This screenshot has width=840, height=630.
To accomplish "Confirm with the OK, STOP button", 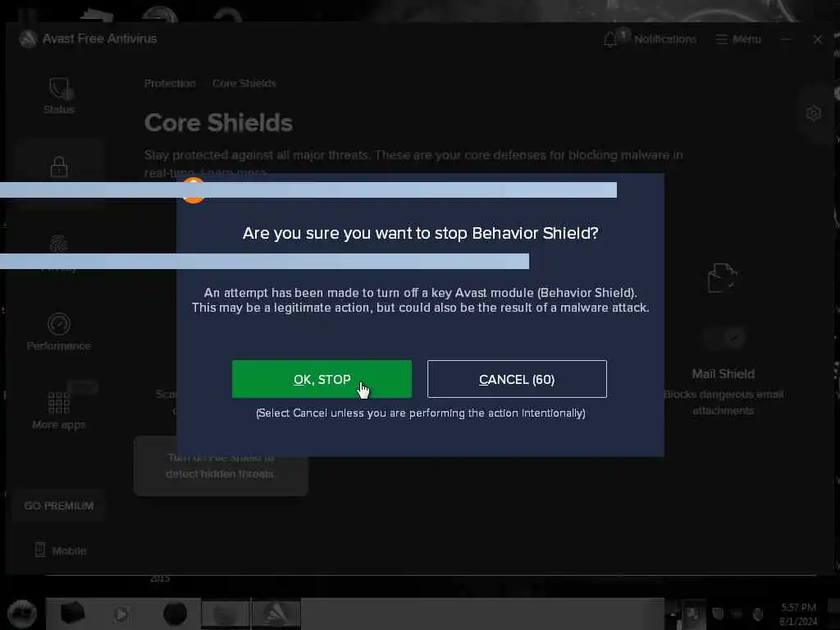I will (322, 379).
